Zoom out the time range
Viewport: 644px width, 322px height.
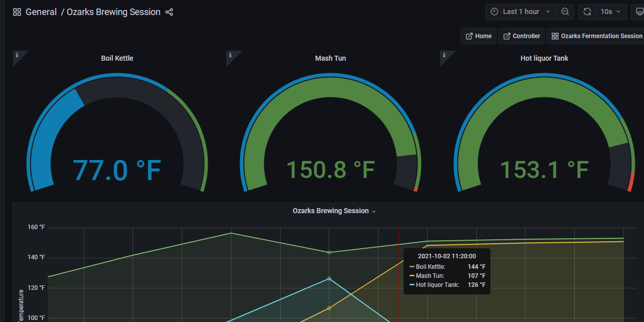tap(565, 12)
